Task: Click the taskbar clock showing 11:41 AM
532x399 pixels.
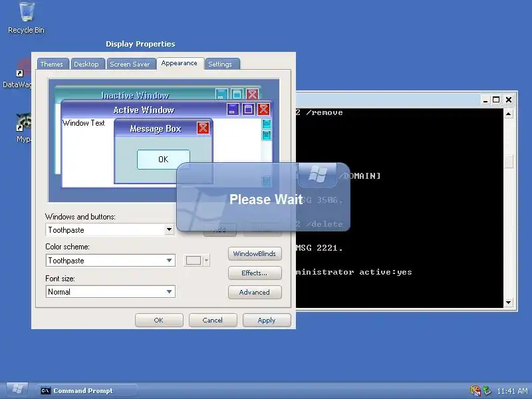Action: coord(512,391)
